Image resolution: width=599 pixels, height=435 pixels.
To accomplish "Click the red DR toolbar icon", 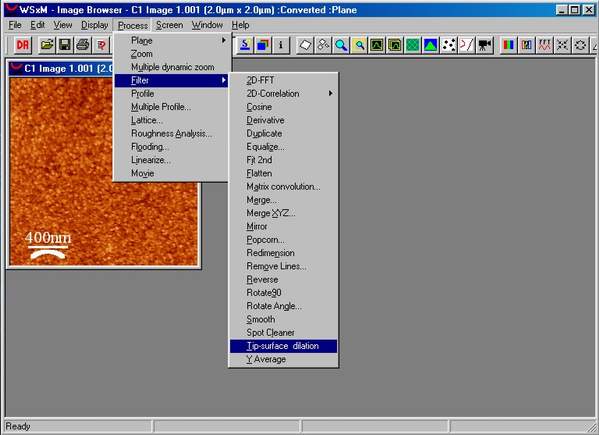I will (x=23, y=45).
